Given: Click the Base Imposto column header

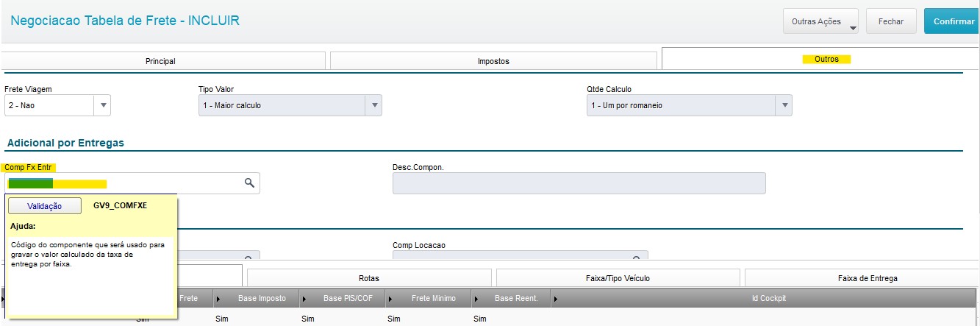Looking at the screenshot, I should 257,299.
